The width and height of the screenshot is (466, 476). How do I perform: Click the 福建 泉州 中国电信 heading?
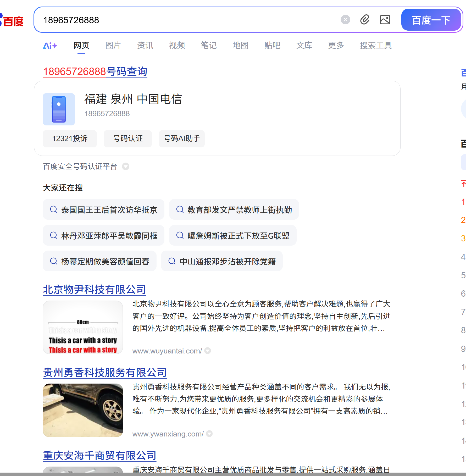(133, 99)
